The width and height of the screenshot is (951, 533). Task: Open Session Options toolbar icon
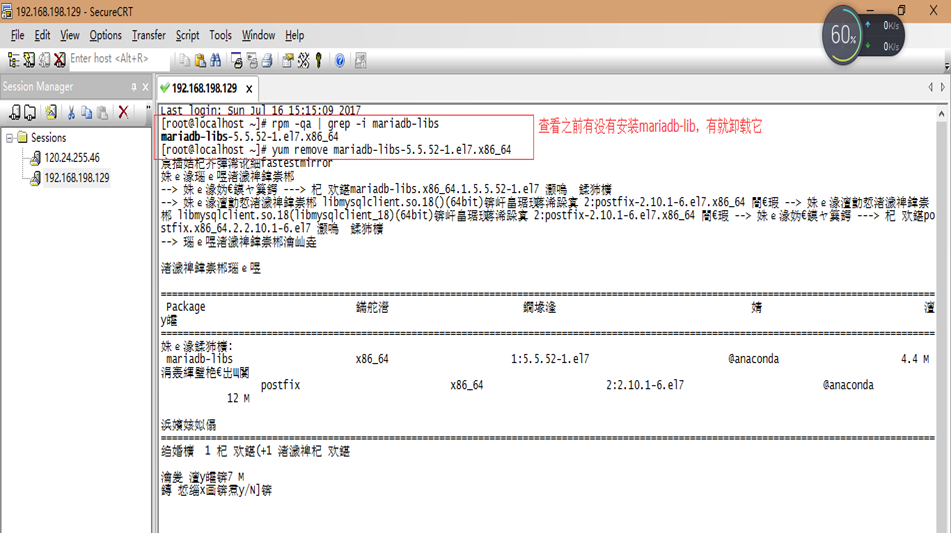[288, 60]
